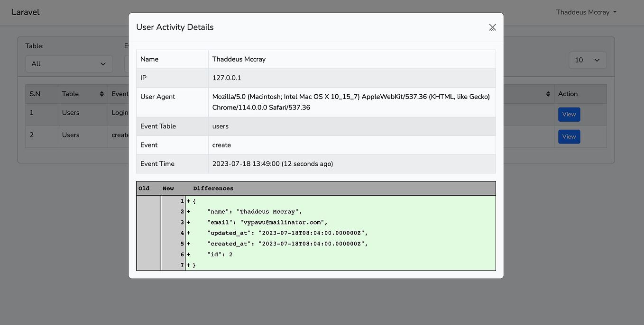Open the page size dropdown showing 10
Image resolution: width=644 pixels, height=325 pixels.
[588, 60]
